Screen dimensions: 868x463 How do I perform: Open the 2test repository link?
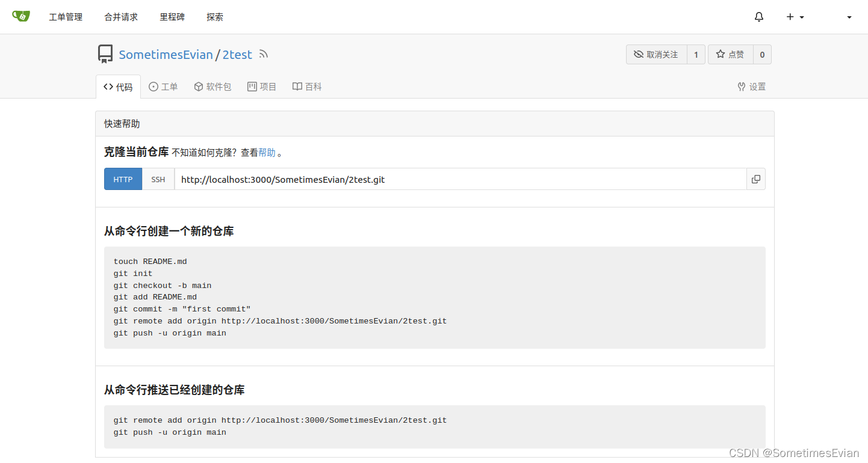(x=237, y=55)
